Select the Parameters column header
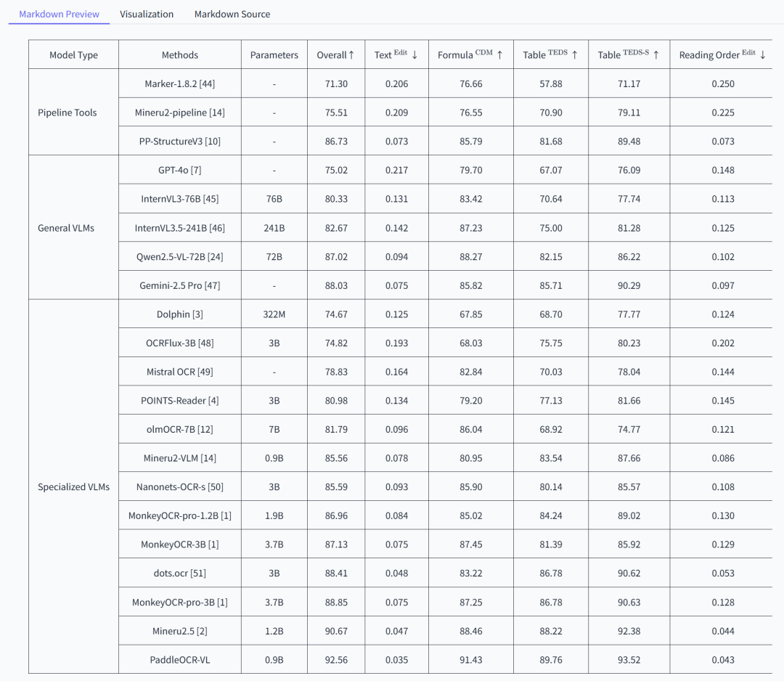Screen dimensions: 784x681 coord(274,54)
